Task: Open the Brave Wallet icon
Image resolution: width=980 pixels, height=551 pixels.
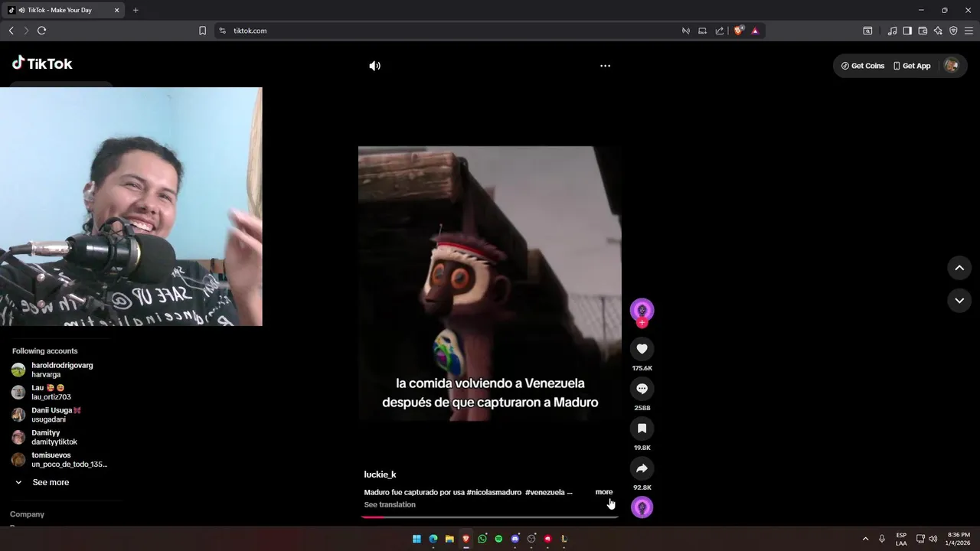Action: click(x=923, y=31)
